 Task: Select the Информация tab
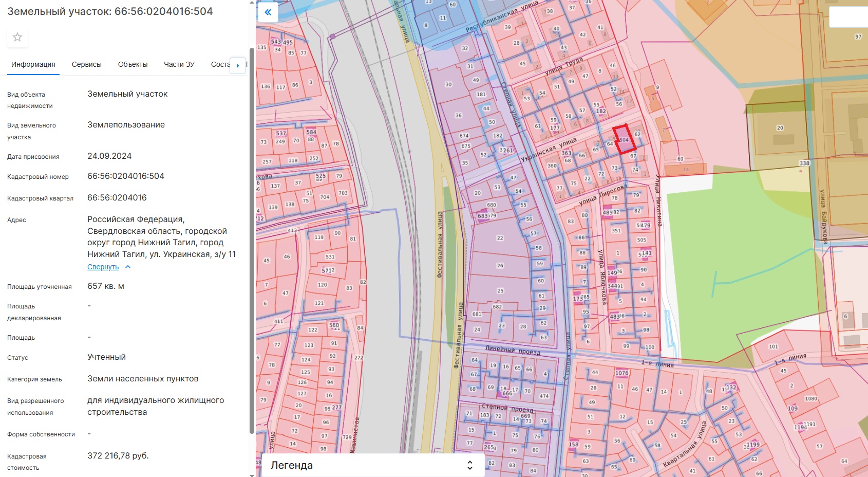coord(33,64)
